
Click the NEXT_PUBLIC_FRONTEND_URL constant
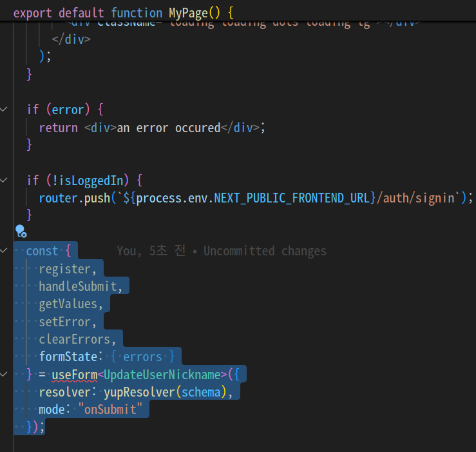[x=292, y=198]
